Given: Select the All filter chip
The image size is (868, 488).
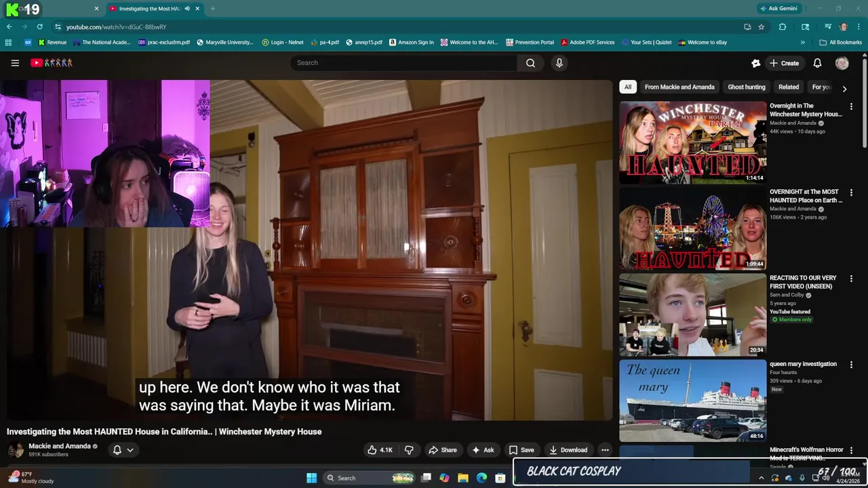Looking at the screenshot, I should point(628,87).
